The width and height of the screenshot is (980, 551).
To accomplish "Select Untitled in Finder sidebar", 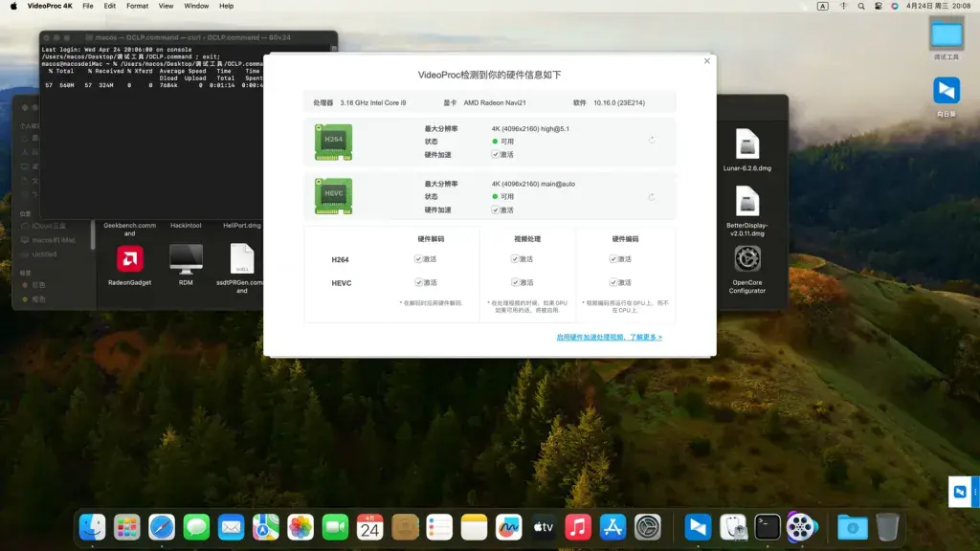I will pyautogui.click(x=44, y=254).
